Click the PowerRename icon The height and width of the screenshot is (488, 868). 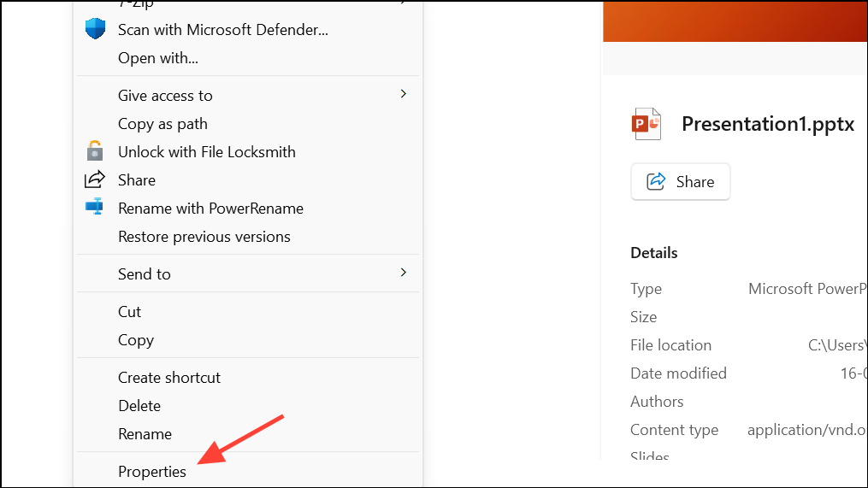[95, 208]
